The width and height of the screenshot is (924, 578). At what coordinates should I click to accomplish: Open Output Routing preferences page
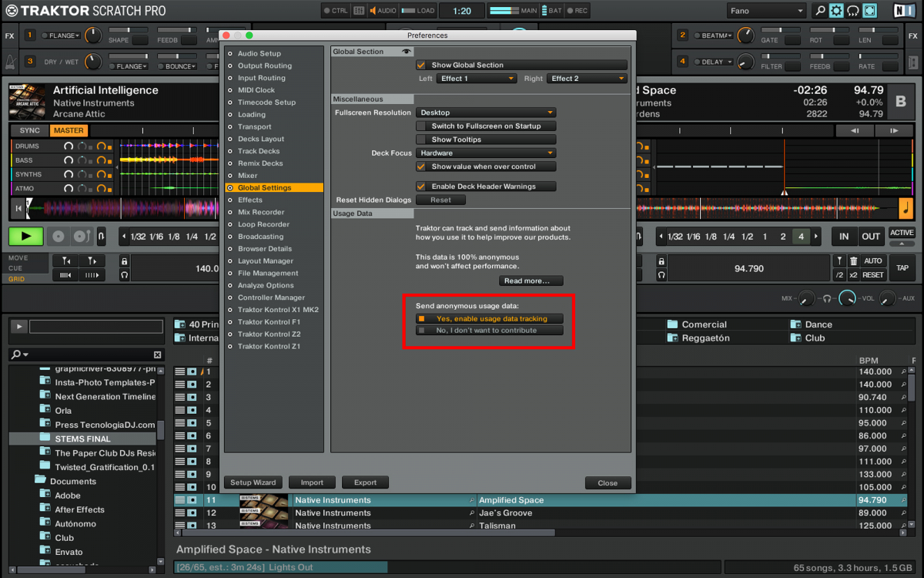pos(265,66)
